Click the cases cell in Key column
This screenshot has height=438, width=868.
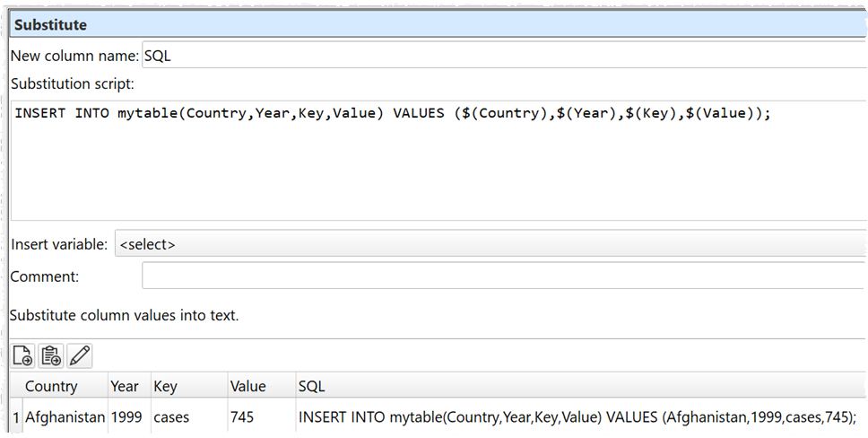(x=171, y=417)
